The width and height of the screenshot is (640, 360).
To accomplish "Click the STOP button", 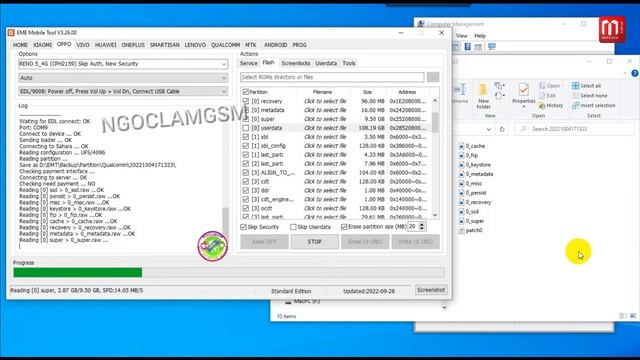I will coord(315,242).
